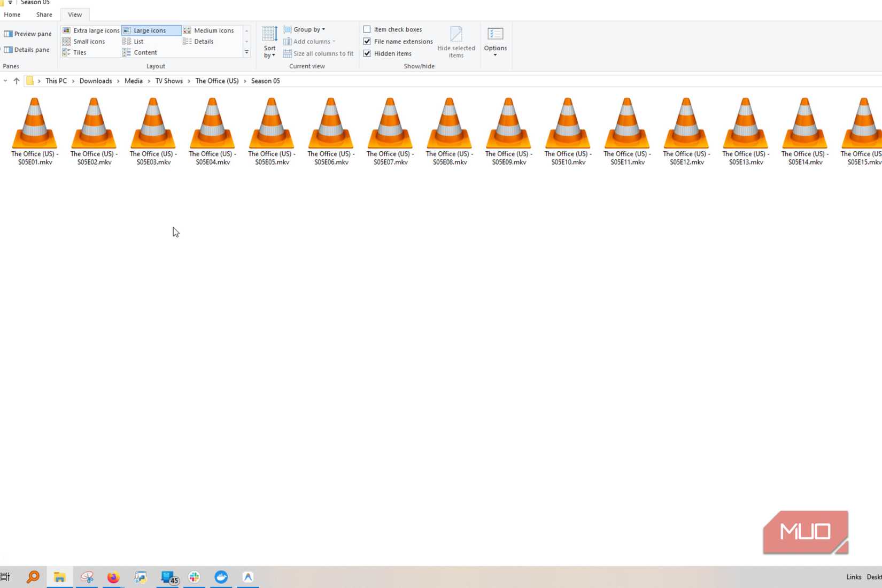Open the Group by dropdown
This screenshot has height=588, width=882.
304,29
